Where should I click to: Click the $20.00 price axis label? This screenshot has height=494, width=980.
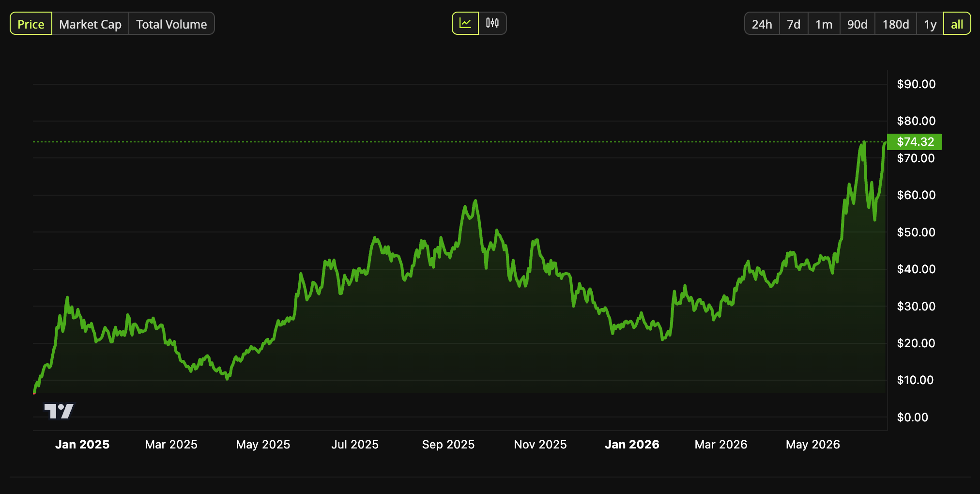tap(916, 343)
